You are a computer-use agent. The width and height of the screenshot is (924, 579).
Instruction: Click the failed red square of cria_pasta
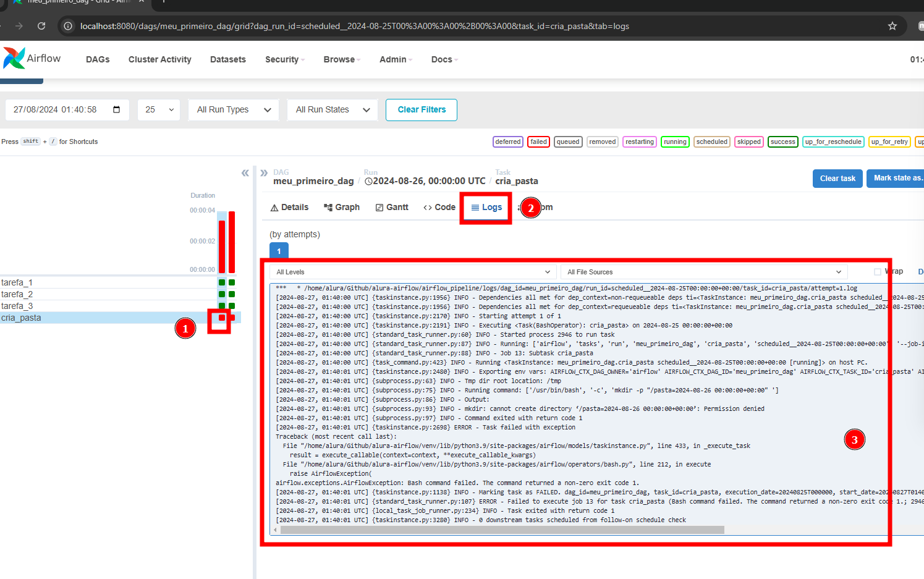222,318
